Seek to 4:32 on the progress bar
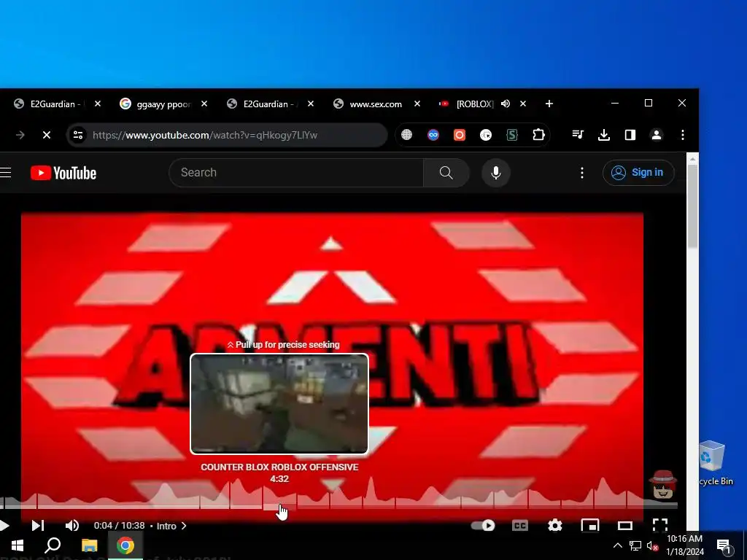Image resolution: width=747 pixels, height=560 pixels. 279,507
